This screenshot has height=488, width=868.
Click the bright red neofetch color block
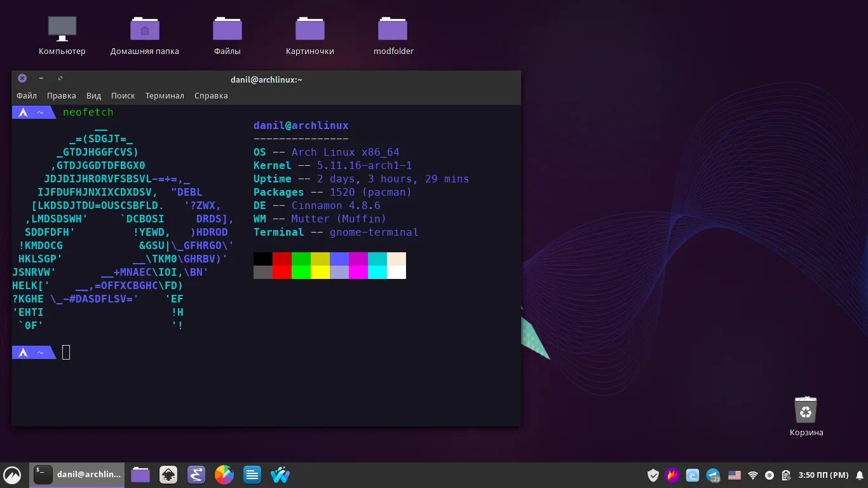point(282,272)
